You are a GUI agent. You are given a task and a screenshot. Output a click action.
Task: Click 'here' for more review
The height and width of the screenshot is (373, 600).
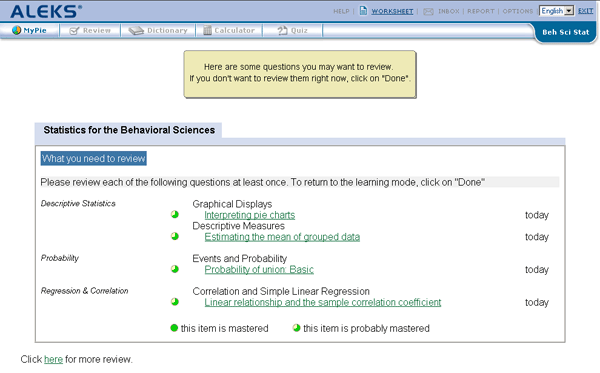coord(53,359)
